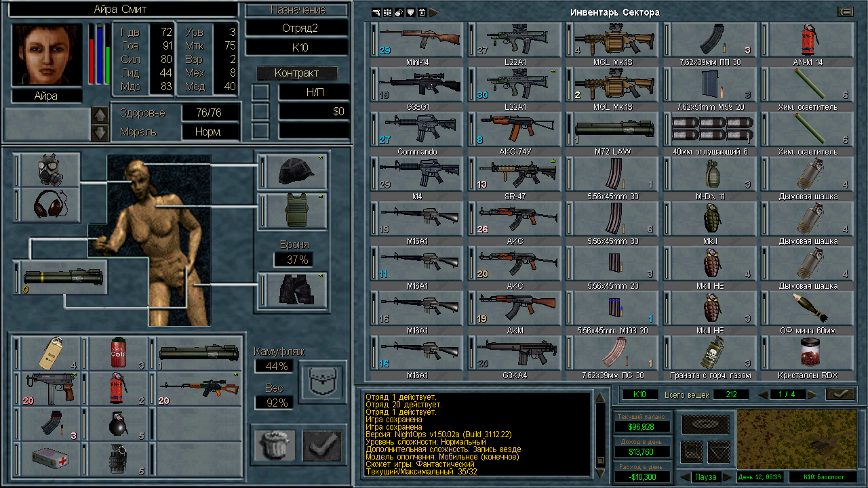Decrease time compression left of Пауза
868x488 pixels.
click(685, 477)
